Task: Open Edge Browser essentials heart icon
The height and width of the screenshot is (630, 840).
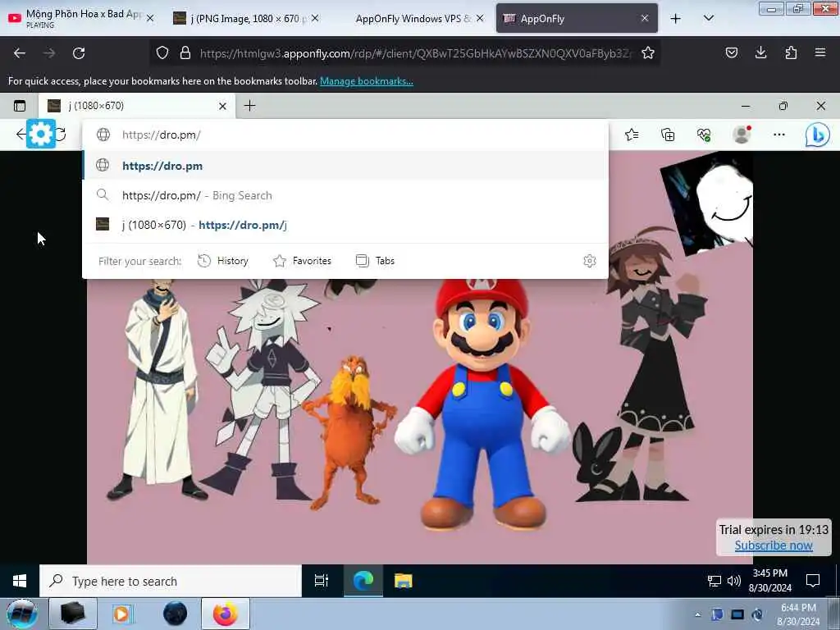Action: 704,135
